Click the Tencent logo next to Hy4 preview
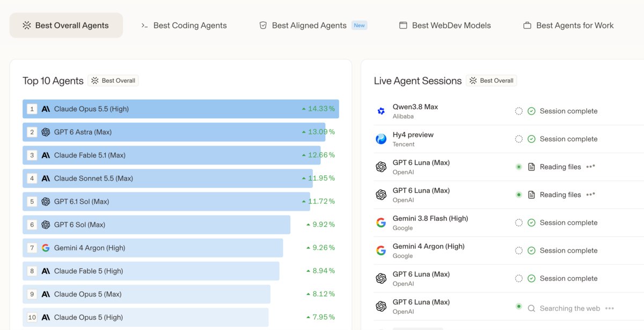Viewport: 644px width, 330px height. 381,139
